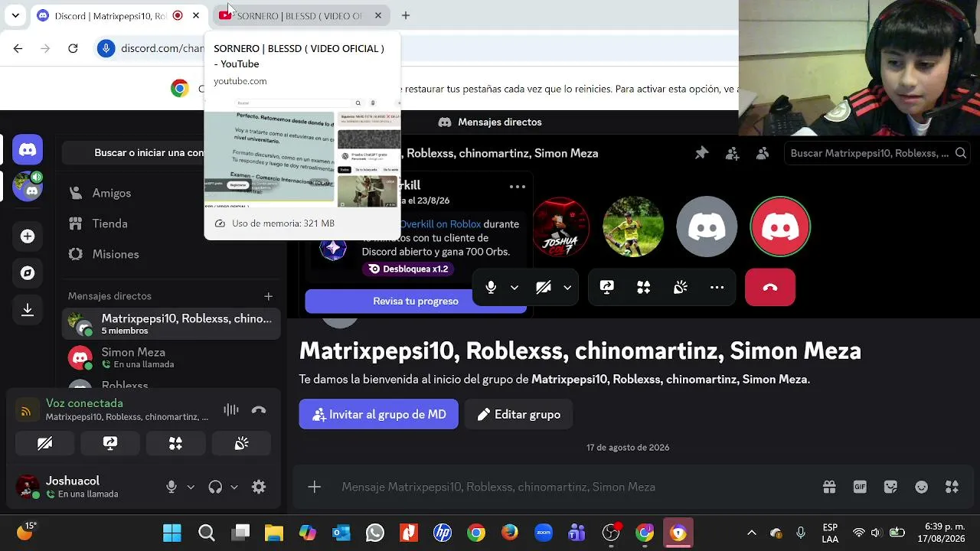Image resolution: width=980 pixels, height=551 pixels.
Task: Open pinned messages pin icon
Action: pyautogui.click(x=701, y=153)
